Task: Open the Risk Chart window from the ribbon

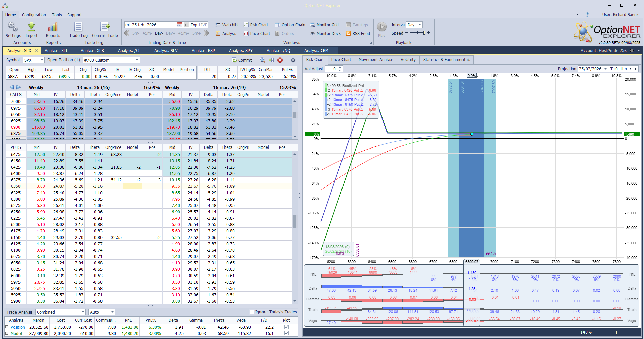Action: pos(256,25)
